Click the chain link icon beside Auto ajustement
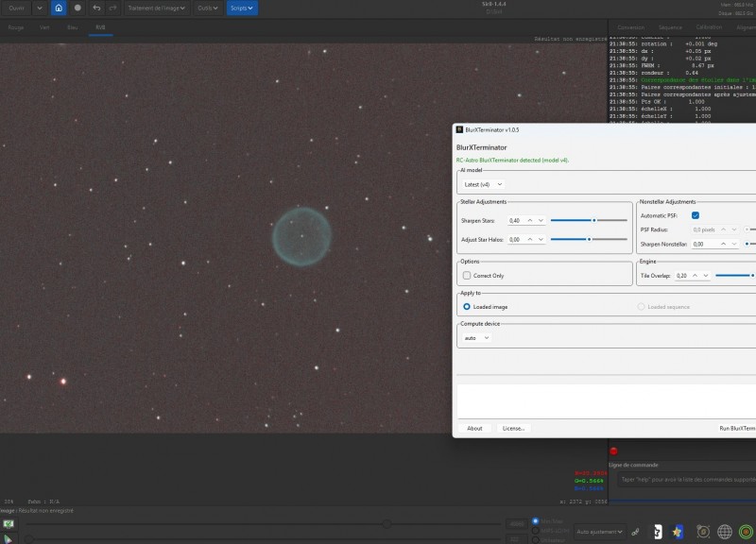The width and height of the screenshot is (756, 544). [635, 532]
